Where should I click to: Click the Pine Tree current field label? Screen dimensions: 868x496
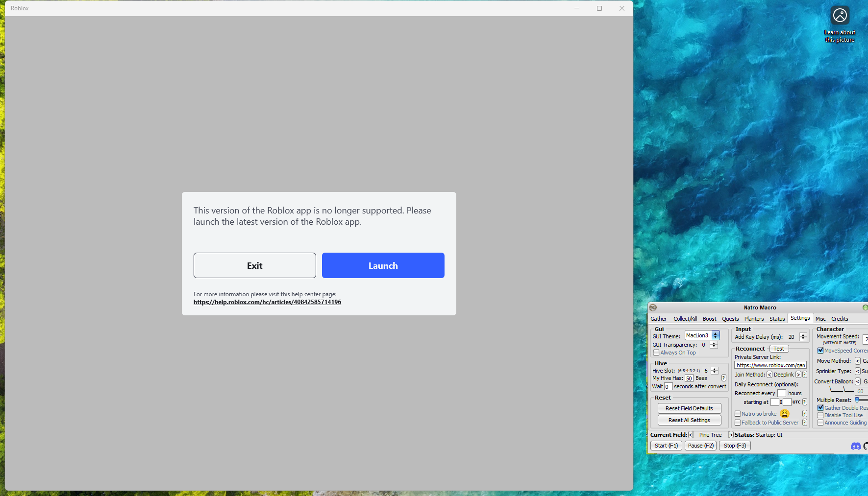pos(711,435)
